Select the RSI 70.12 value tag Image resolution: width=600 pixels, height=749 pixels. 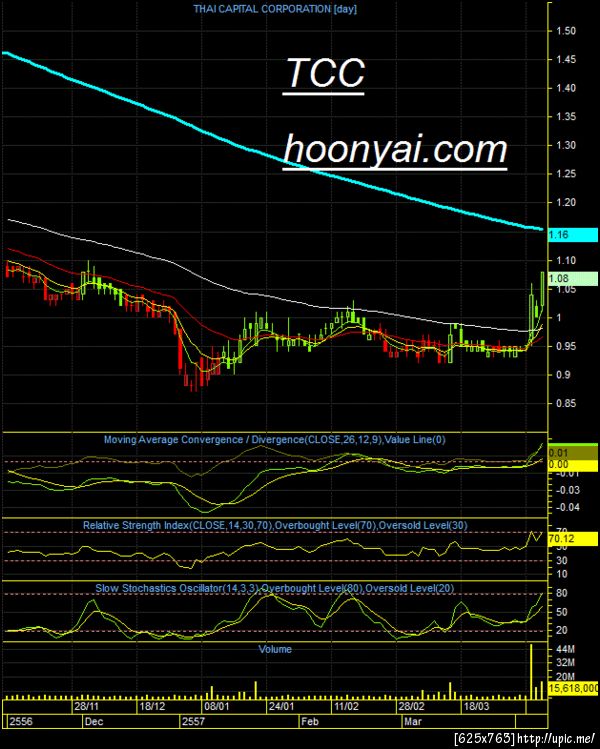point(573,539)
